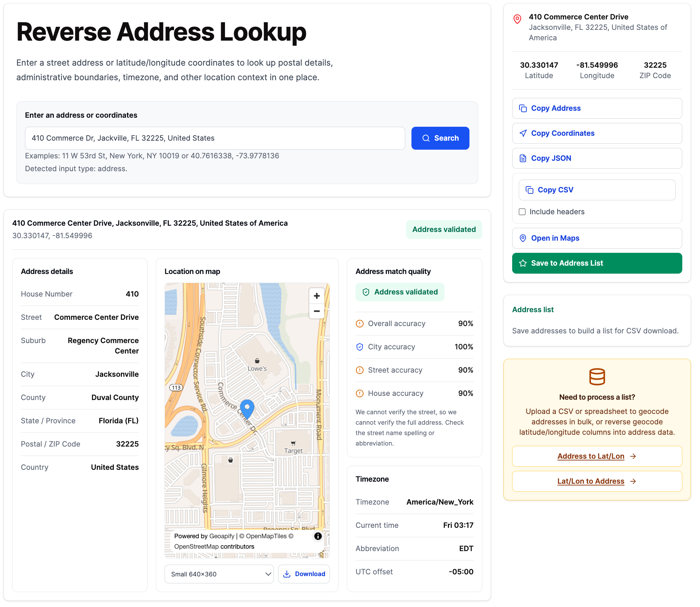Click the document icon in Copy JSON
The image size is (700, 607).
click(523, 158)
